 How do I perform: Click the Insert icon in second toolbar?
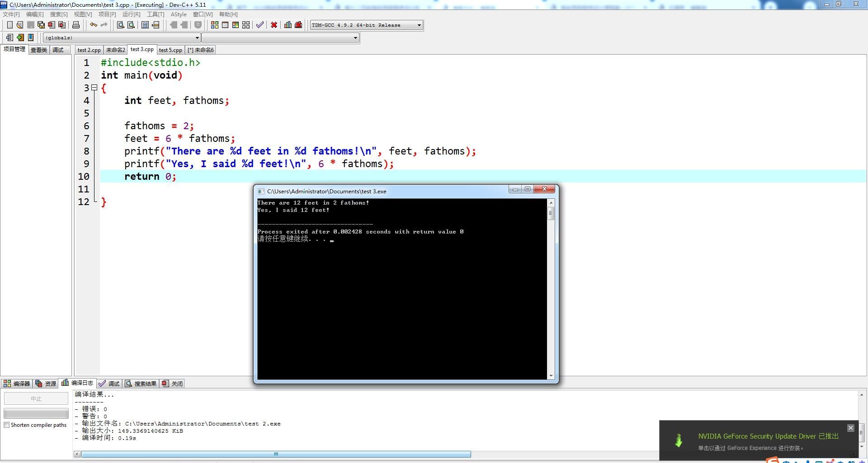pos(9,37)
